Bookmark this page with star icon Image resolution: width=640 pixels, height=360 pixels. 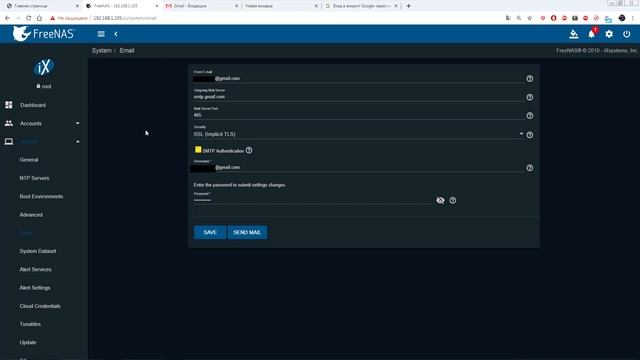(x=529, y=18)
